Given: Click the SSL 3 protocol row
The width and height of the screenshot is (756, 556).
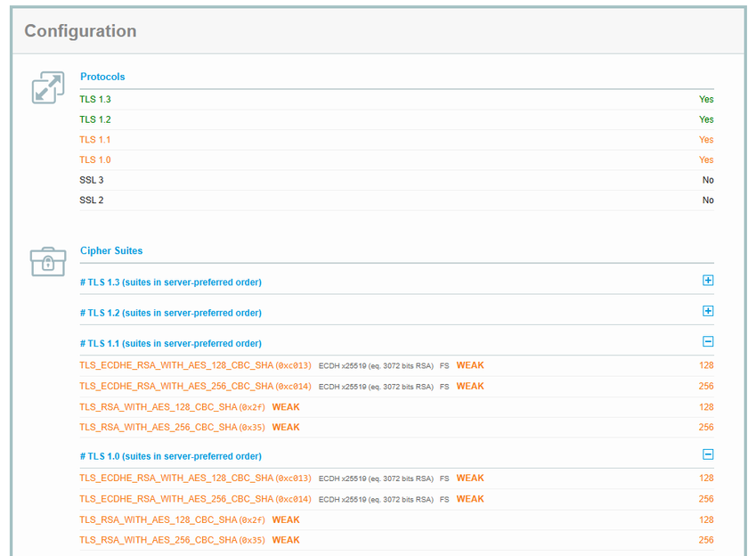Looking at the screenshot, I should [x=397, y=180].
